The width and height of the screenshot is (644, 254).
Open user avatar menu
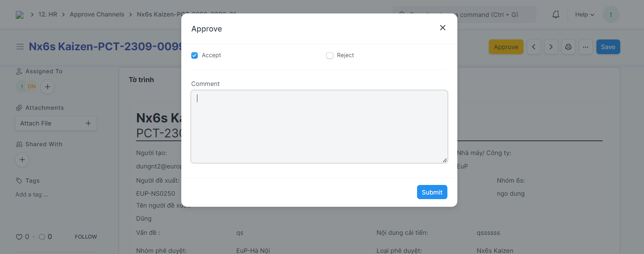pyautogui.click(x=611, y=15)
